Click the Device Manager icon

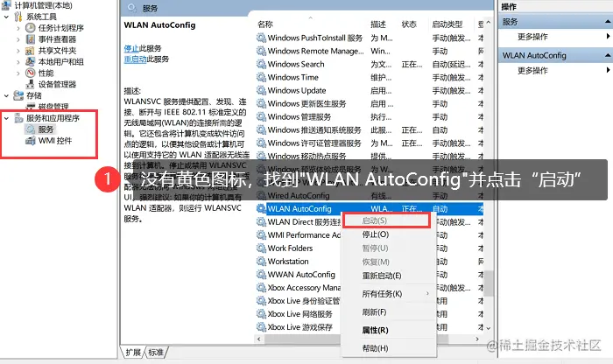[30, 84]
